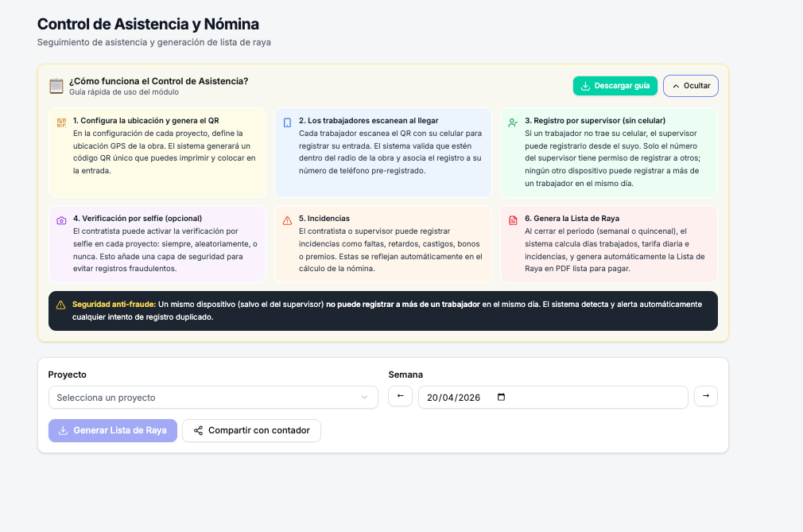803x532 pixels.
Task: Click subtitle 'Seguimiento de asistencia y generación de lista de raya'
Action: click(154, 42)
